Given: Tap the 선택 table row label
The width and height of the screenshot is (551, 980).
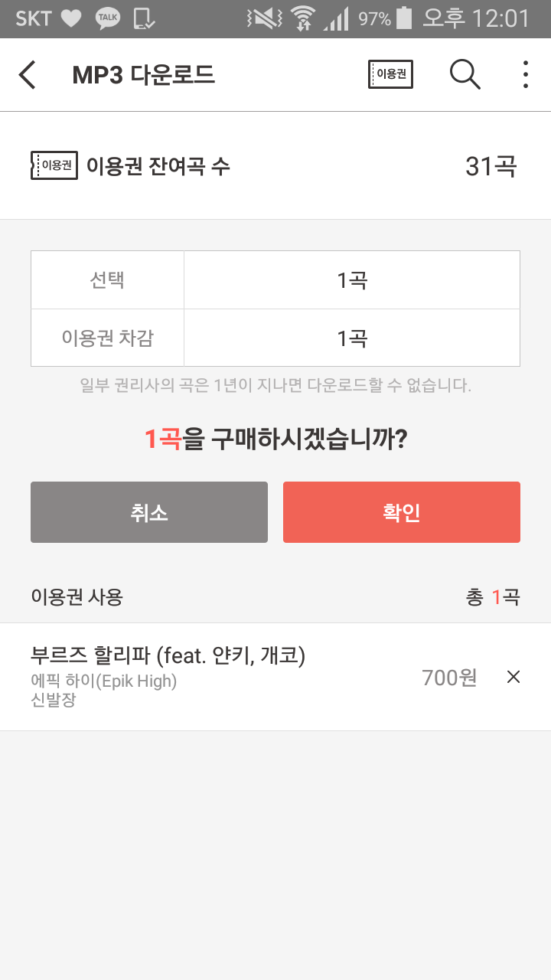Looking at the screenshot, I should coord(107,279).
